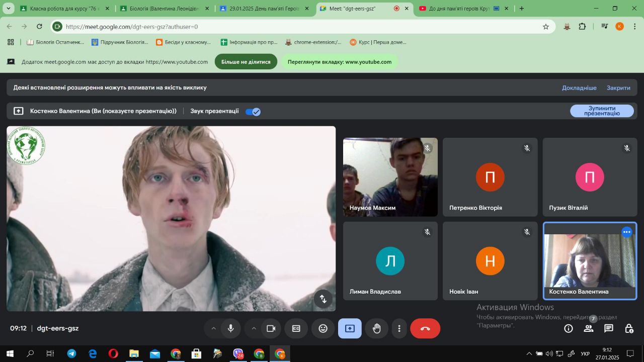The width and height of the screenshot is (644, 362).
Task: Open media controls icon in Chrome toolbar
Action: coord(604,27)
